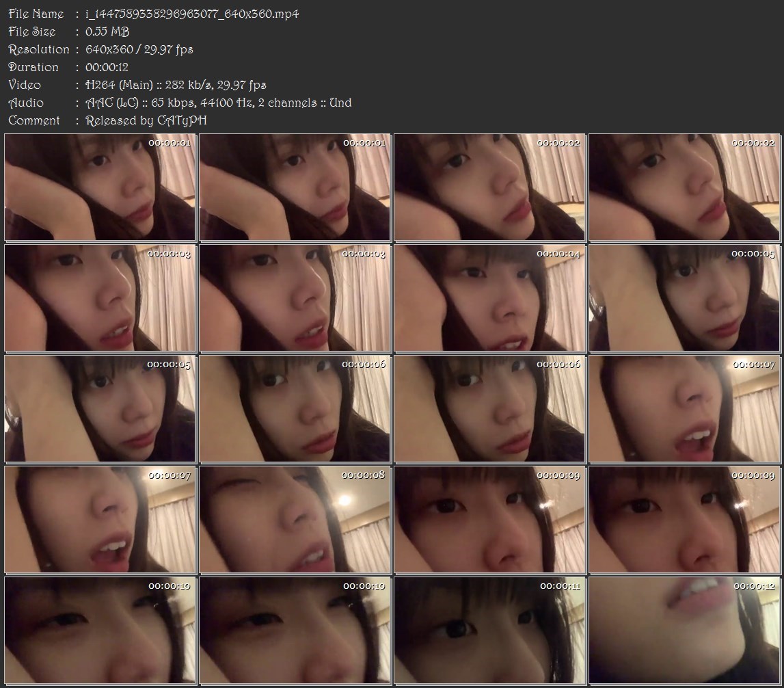The image size is (784, 688).
Task: Open the frame marked 00:00:11
Action: (489, 631)
